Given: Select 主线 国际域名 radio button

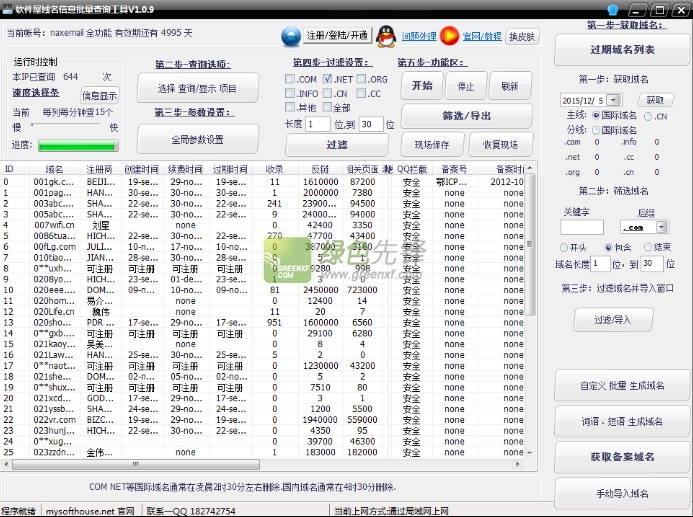Looking at the screenshot, I should tap(596, 115).
